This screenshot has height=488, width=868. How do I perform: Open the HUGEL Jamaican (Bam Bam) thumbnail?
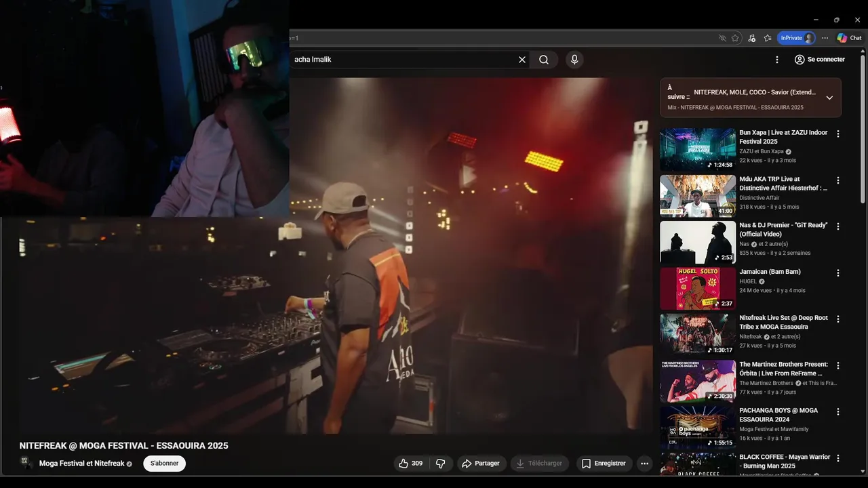click(698, 289)
